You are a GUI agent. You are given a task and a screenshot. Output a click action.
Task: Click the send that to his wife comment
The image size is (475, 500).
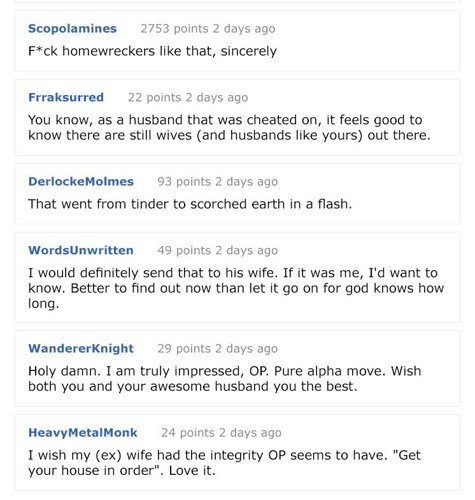click(x=236, y=288)
